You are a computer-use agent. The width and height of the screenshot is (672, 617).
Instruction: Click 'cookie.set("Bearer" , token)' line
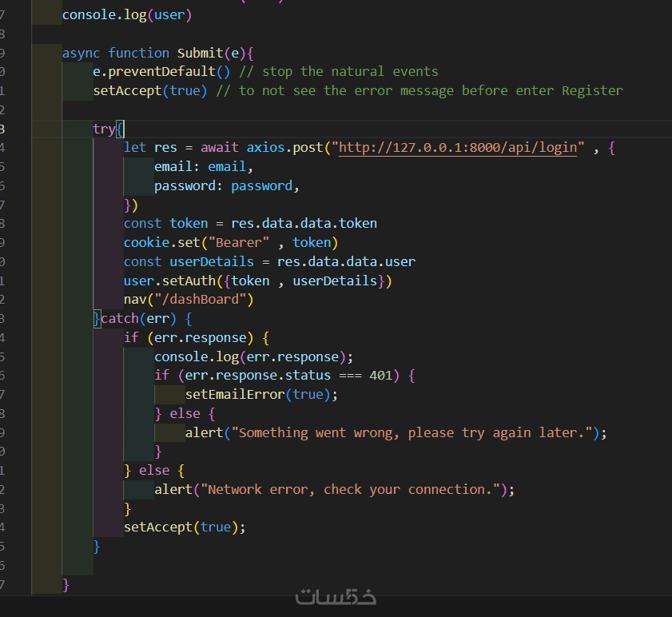(231, 243)
